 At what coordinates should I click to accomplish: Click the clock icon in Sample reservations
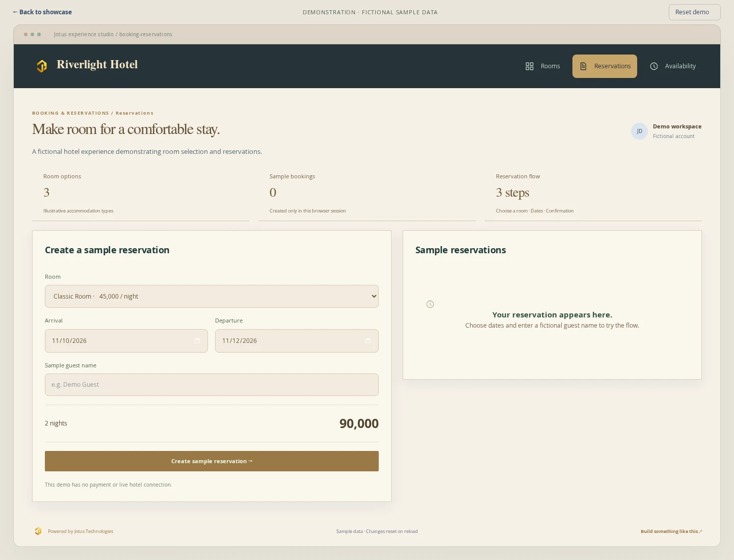(x=430, y=304)
